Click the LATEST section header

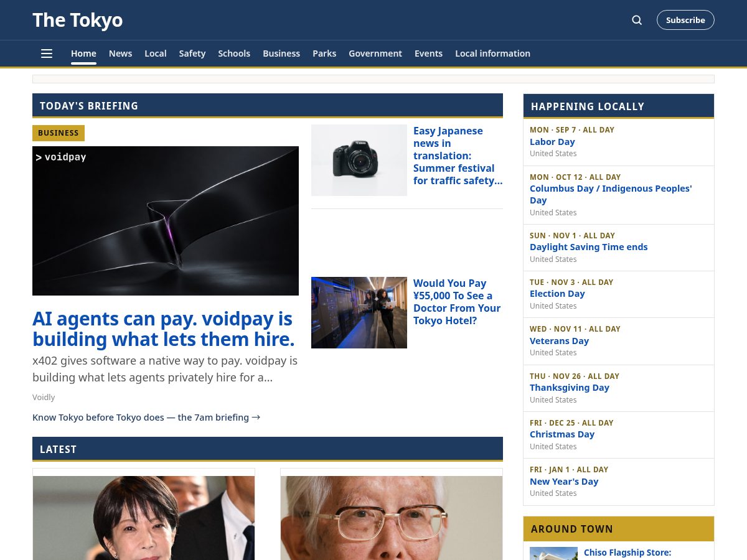click(268, 449)
